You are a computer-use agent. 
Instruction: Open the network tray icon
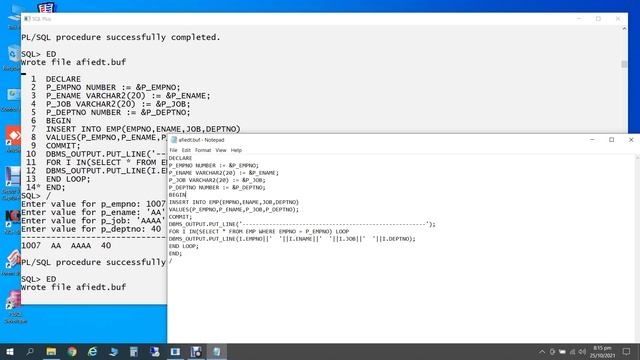tap(572, 351)
